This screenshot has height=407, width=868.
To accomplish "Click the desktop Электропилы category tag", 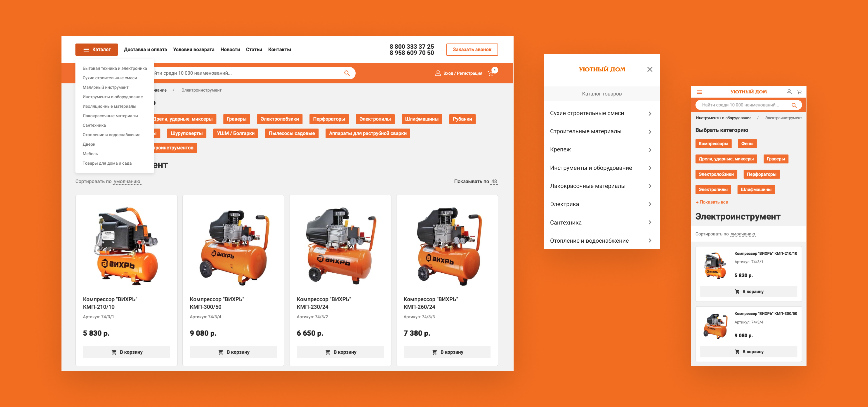I will [375, 119].
